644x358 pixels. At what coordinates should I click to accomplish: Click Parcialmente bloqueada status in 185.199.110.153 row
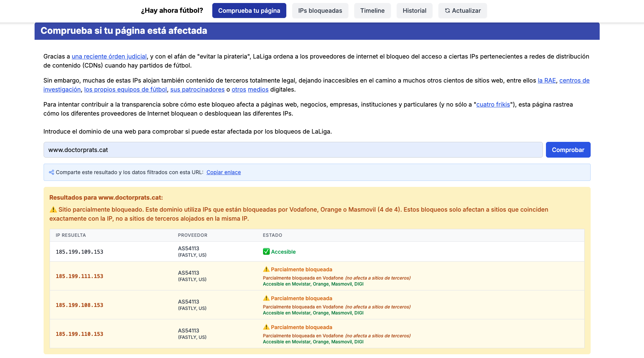tap(301, 327)
